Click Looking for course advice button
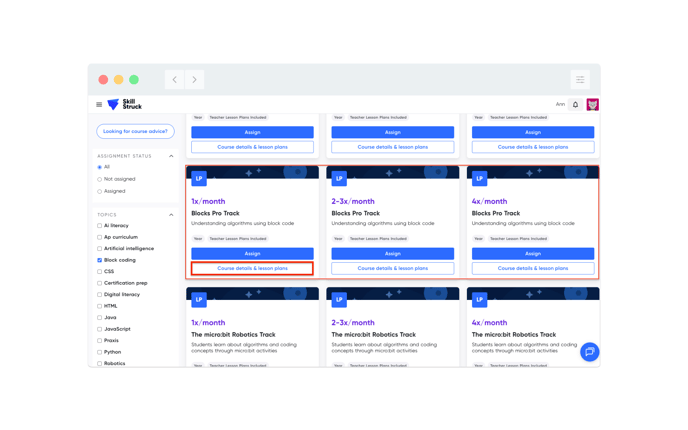The width and height of the screenshot is (688, 430). click(135, 131)
